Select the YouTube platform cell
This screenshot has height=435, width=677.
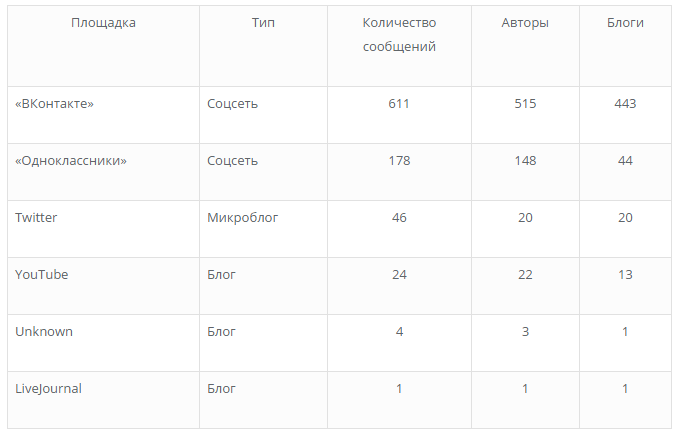point(42,275)
